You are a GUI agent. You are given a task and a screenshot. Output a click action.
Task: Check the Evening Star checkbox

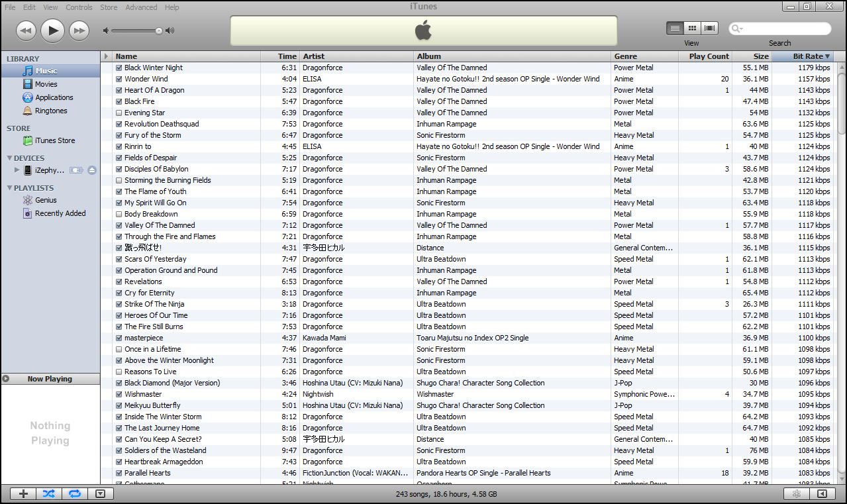(119, 113)
